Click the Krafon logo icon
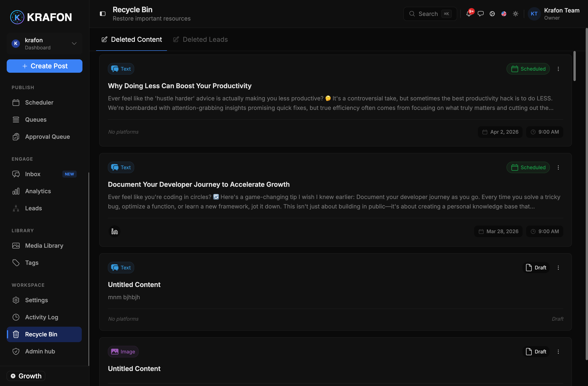 click(17, 17)
